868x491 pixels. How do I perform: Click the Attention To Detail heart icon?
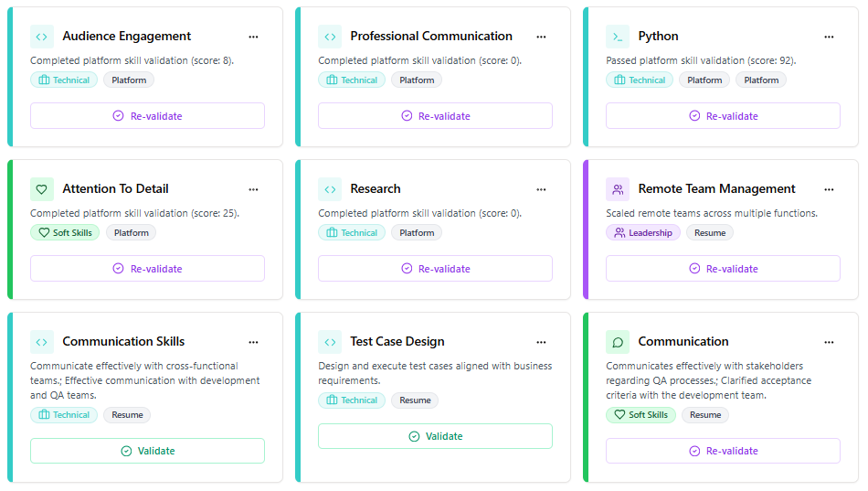[42, 189]
